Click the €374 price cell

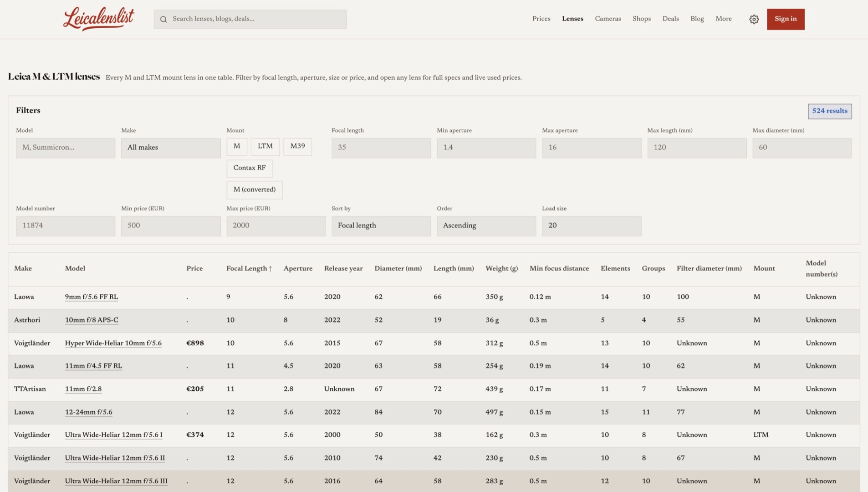pos(195,435)
